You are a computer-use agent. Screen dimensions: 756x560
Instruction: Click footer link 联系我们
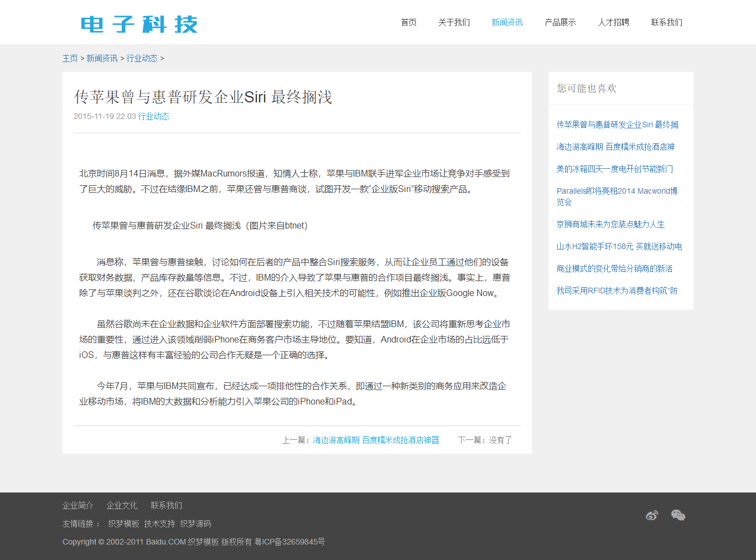[167, 505]
